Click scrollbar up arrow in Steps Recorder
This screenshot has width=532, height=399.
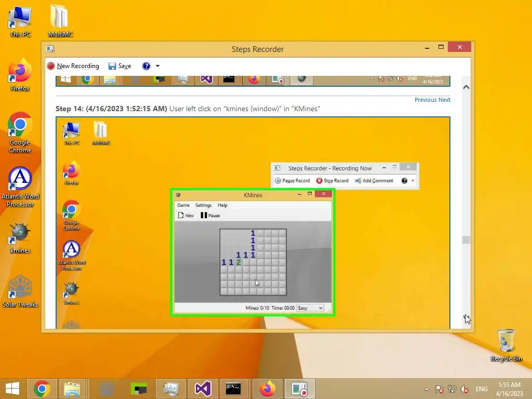466,87
